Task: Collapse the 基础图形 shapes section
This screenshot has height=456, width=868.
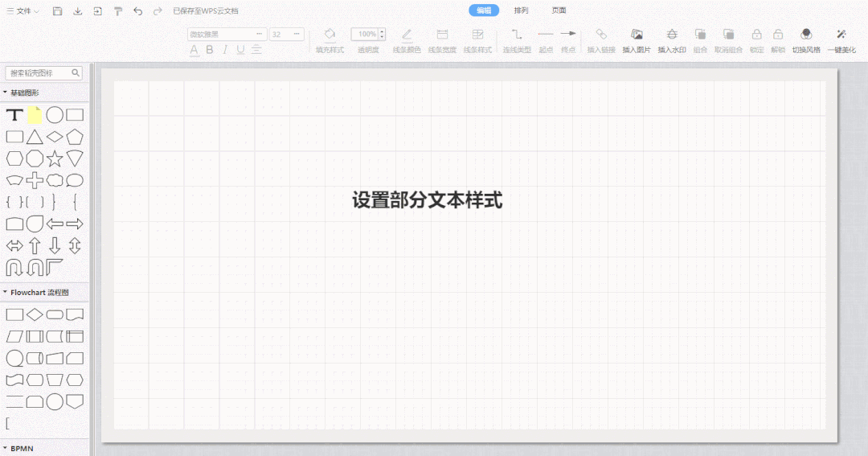Action: [x=5, y=92]
